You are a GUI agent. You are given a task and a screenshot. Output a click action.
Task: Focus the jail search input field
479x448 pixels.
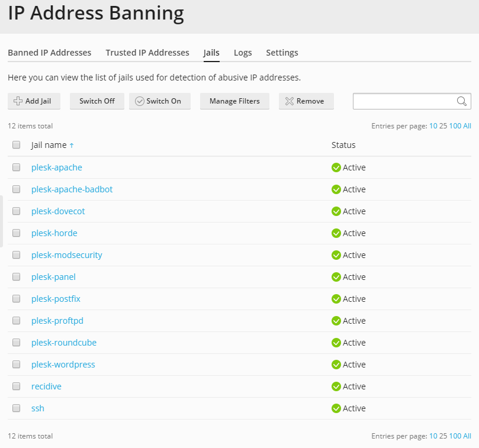tap(412, 101)
